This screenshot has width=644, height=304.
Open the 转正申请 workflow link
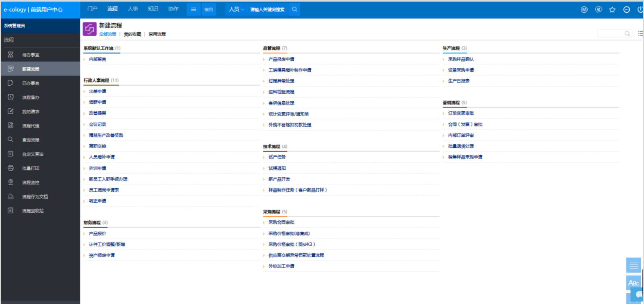(98, 201)
